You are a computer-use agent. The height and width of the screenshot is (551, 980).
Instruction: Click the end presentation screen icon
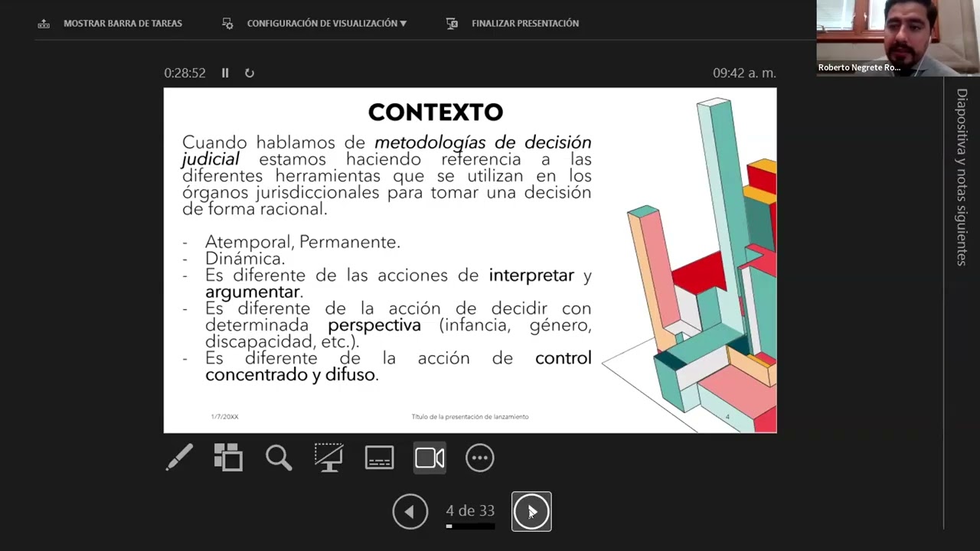[452, 24]
